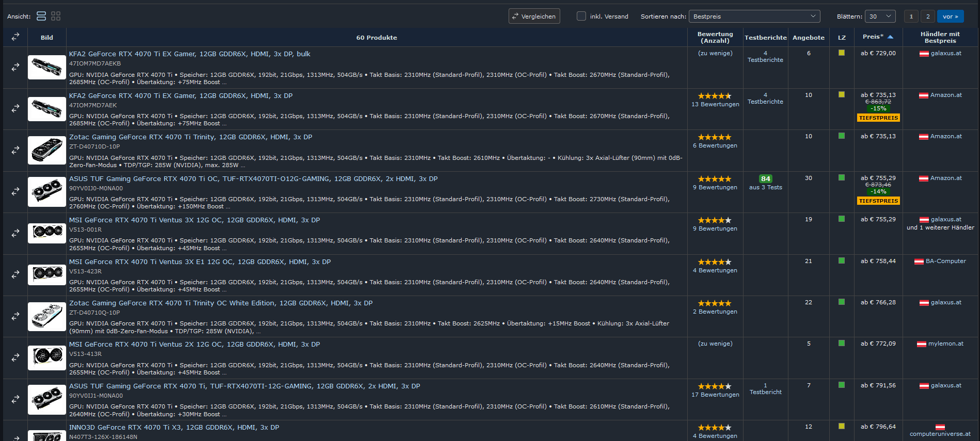Click TIEFSTPREIS badge for ASUS TUF OC
The width and height of the screenshot is (980, 441).
pyautogui.click(x=878, y=201)
